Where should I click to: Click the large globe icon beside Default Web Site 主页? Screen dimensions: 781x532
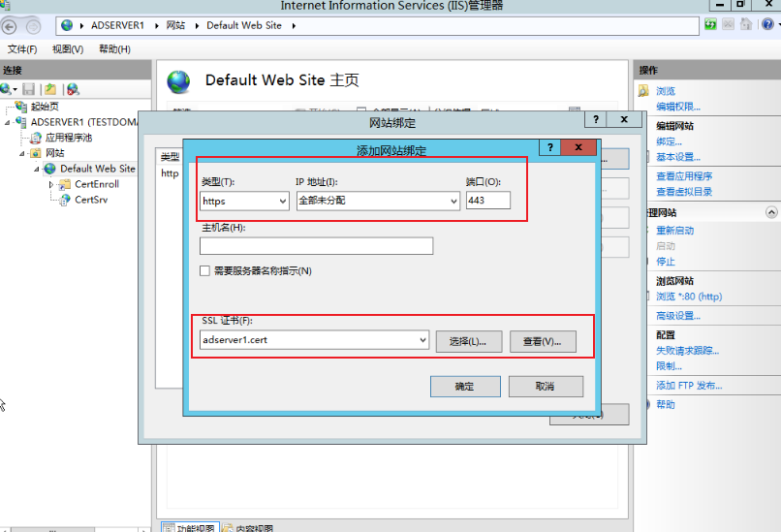pos(178,81)
